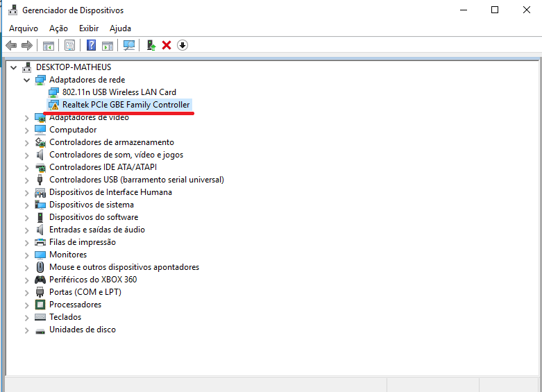Click the Controladores USB plug icon
The height and width of the screenshot is (392, 542).
[x=40, y=180]
